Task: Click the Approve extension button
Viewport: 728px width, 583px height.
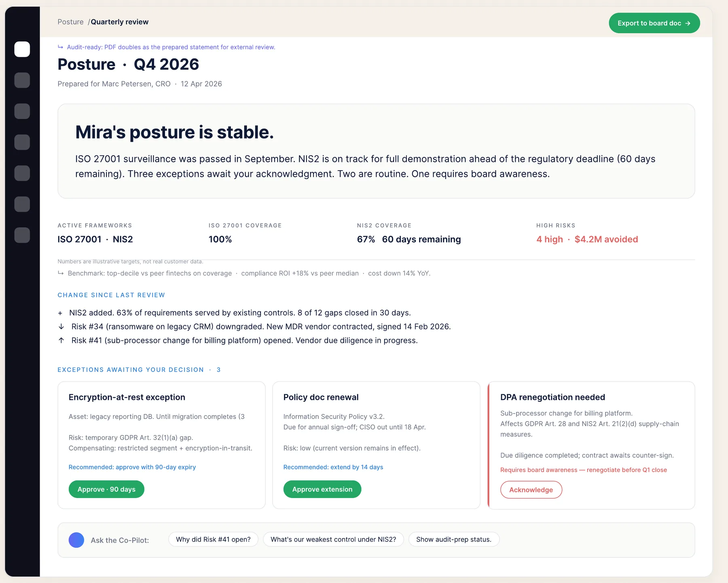Action: tap(322, 489)
